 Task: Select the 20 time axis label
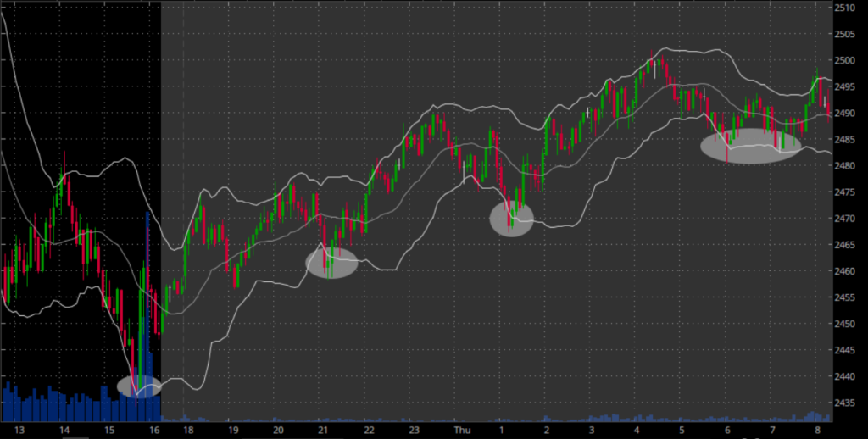tap(278, 431)
